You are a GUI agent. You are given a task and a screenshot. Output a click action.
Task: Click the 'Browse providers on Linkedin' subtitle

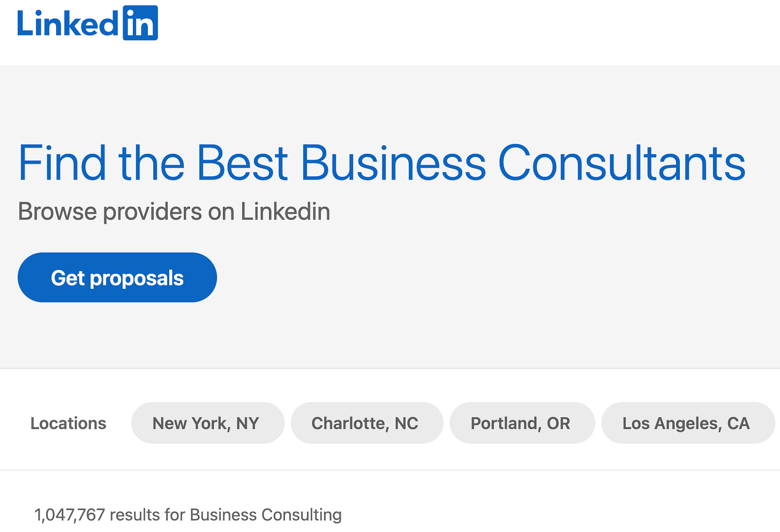pos(174,212)
